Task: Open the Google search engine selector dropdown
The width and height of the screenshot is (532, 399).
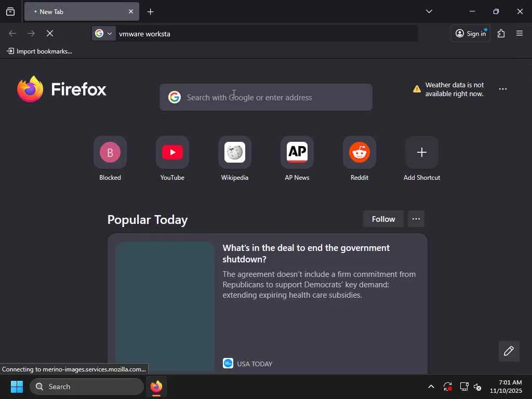Action: [x=104, y=34]
